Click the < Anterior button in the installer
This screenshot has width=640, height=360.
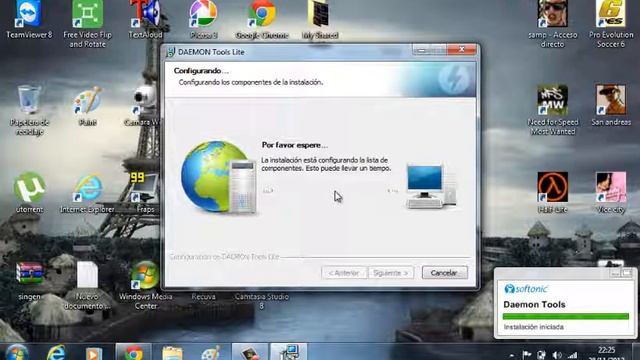point(344,273)
